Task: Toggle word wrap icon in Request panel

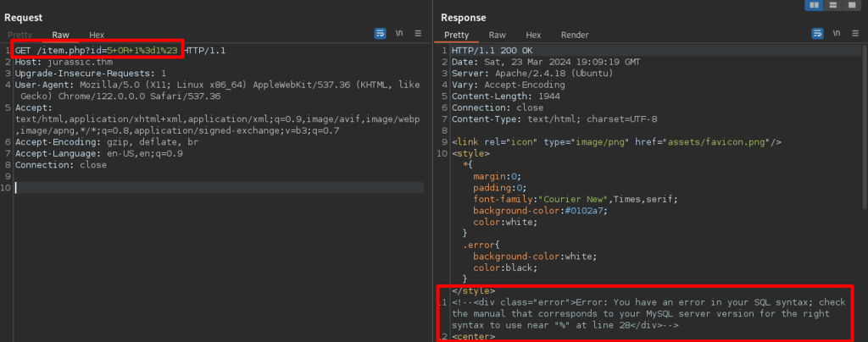Action: pyautogui.click(x=381, y=34)
